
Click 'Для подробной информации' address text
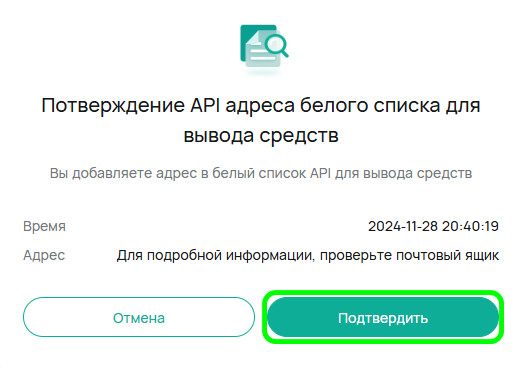coord(215,256)
